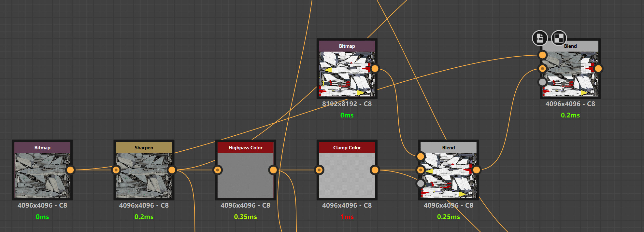Click the Clamp Color node's output port
Screen dimensions: 644x232
375,170
